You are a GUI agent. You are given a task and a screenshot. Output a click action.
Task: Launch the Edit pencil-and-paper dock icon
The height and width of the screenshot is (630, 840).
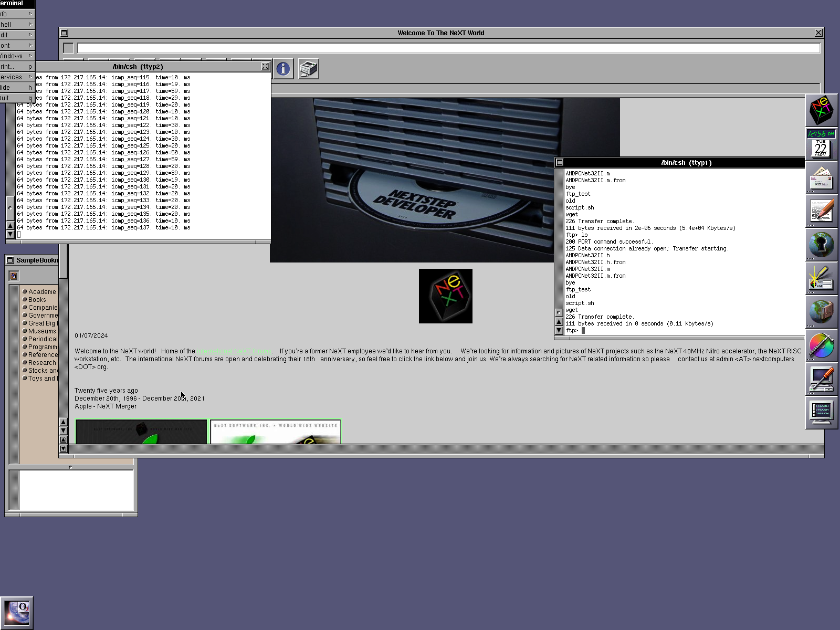[x=821, y=211]
